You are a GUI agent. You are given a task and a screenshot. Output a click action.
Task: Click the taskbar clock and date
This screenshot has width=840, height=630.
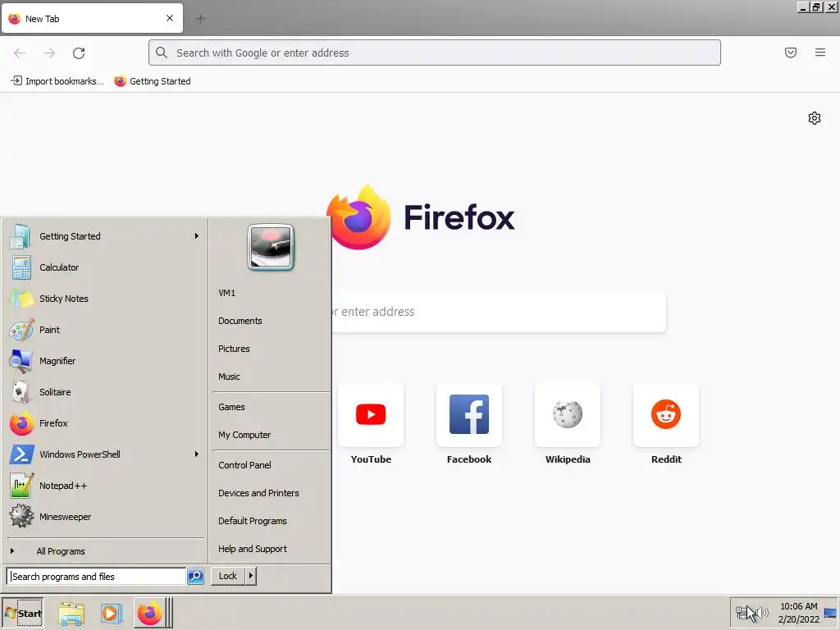(x=799, y=613)
